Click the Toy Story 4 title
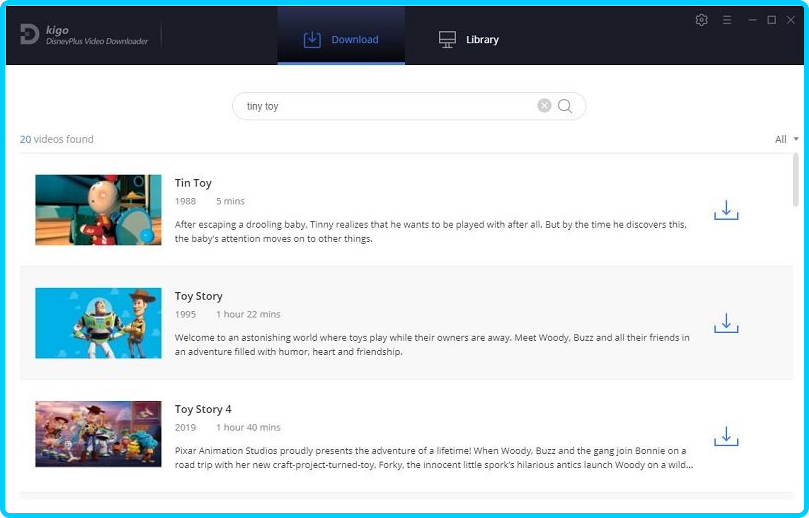 203,409
